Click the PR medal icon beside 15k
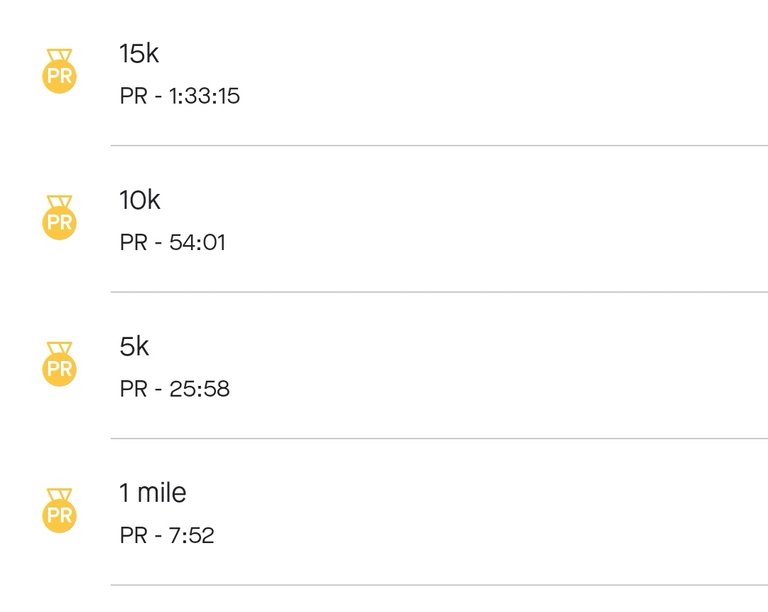The image size is (768, 612). (x=59, y=71)
